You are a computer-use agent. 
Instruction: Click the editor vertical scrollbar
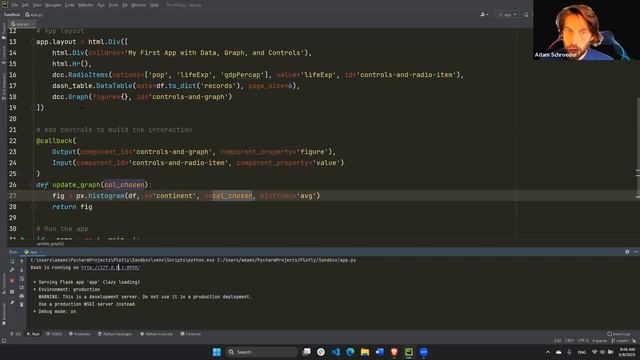pos(638,147)
